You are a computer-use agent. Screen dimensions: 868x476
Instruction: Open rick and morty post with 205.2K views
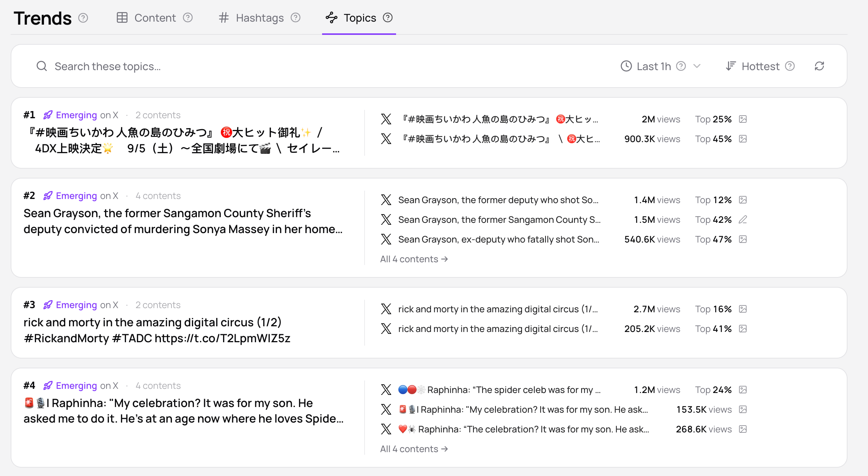498,329
